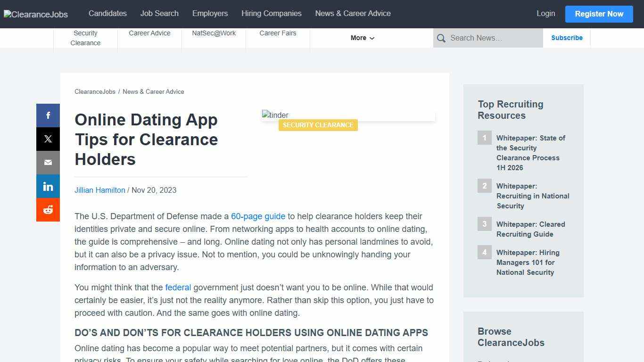Open the ClearanceJobs home logo
The image size is (644, 362).
[35, 14]
